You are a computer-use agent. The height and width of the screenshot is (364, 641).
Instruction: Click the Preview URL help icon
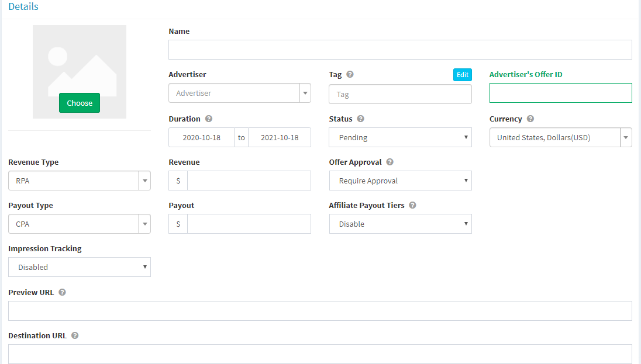pyautogui.click(x=63, y=292)
